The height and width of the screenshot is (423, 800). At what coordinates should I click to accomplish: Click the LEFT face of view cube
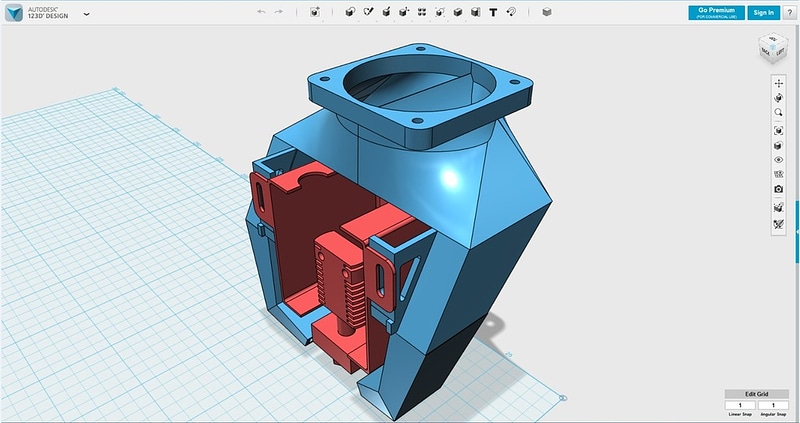point(781,52)
